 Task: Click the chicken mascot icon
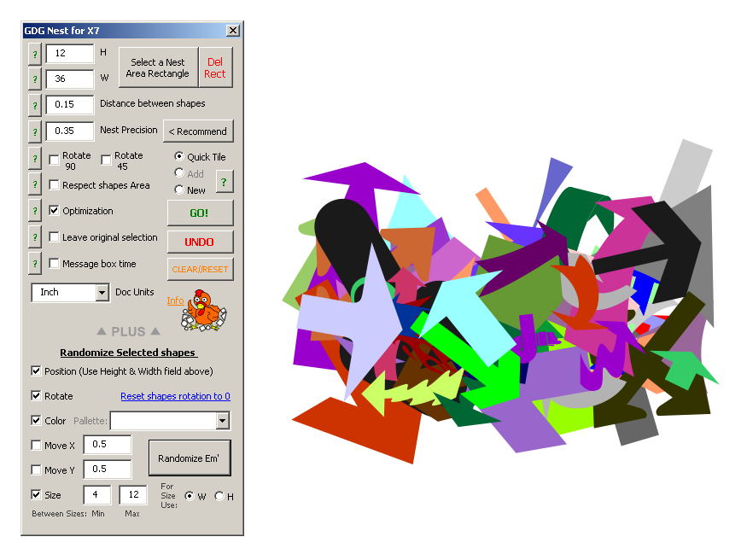click(202, 310)
